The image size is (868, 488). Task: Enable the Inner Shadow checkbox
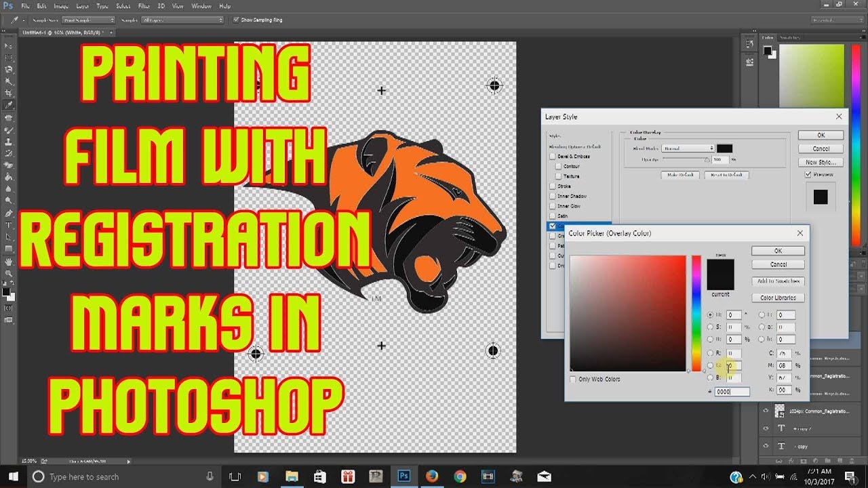coord(553,196)
